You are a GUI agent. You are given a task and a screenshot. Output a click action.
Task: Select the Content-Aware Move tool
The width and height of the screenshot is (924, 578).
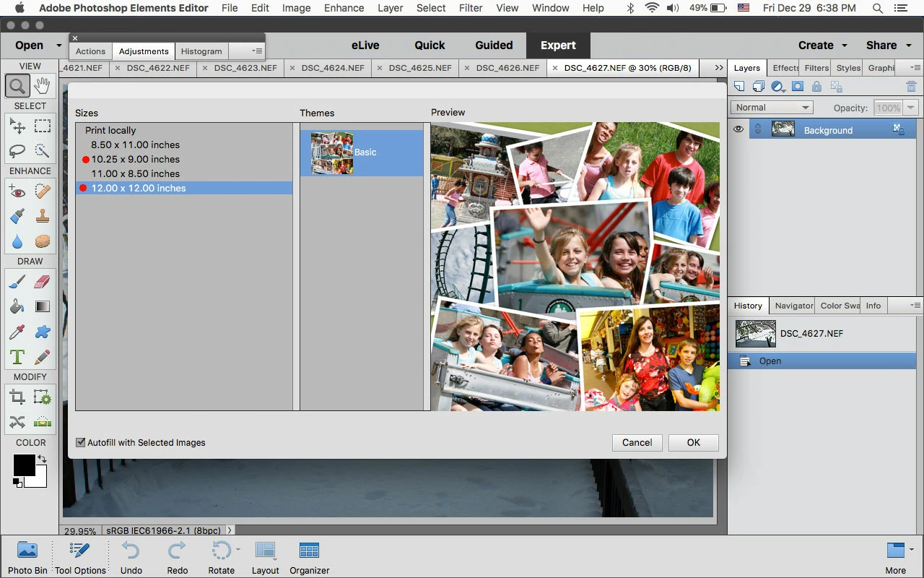[17, 422]
